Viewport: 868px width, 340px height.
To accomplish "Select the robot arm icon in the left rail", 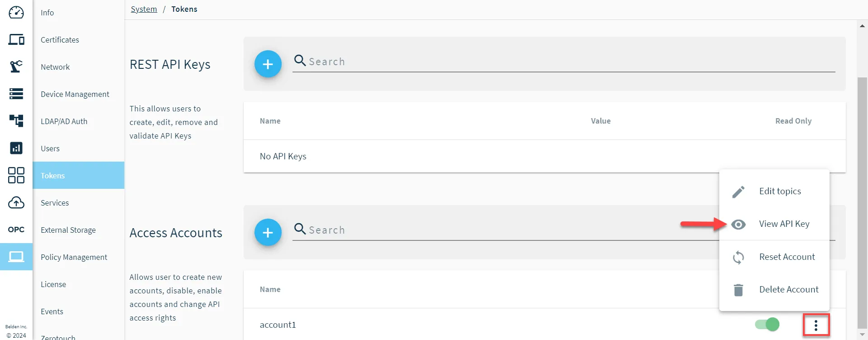I will tap(16, 67).
